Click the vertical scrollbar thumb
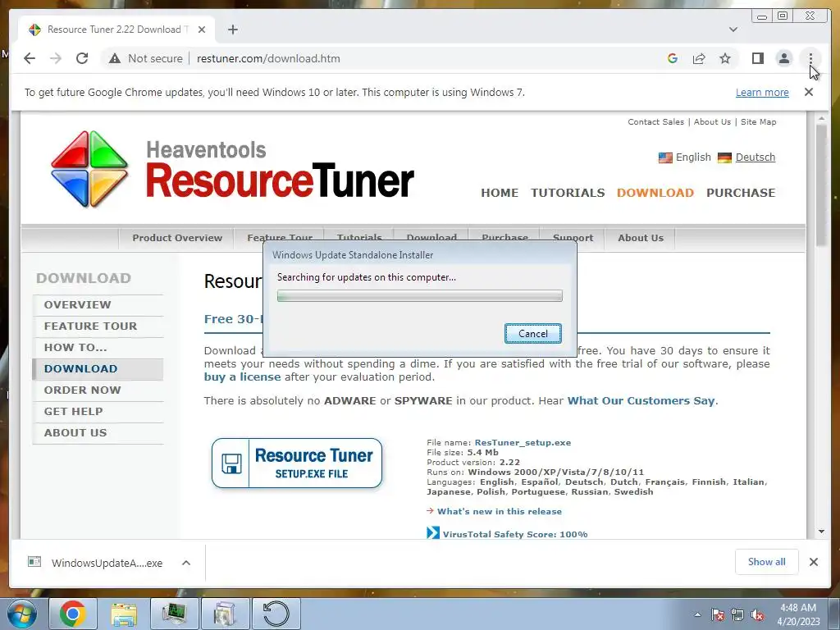This screenshot has height=630, width=840. point(821,185)
